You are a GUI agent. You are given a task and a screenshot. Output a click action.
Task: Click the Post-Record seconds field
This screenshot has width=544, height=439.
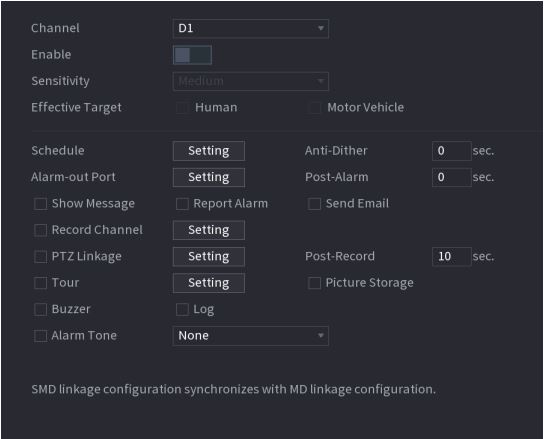coord(451,257)
